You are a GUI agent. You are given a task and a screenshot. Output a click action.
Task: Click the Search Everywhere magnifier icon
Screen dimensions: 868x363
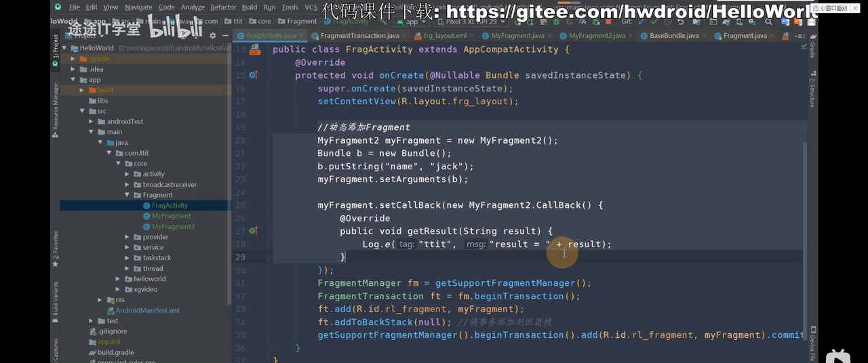click(768, 22)
